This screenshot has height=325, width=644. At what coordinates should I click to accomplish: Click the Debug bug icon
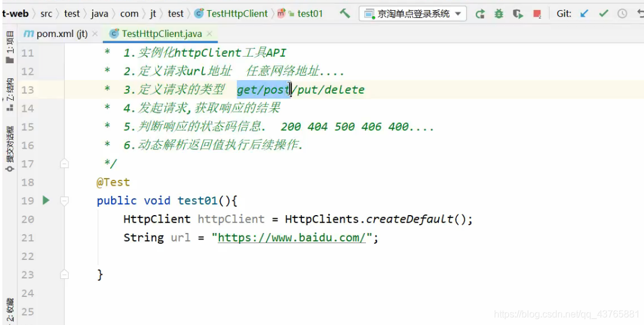point(499,14)
